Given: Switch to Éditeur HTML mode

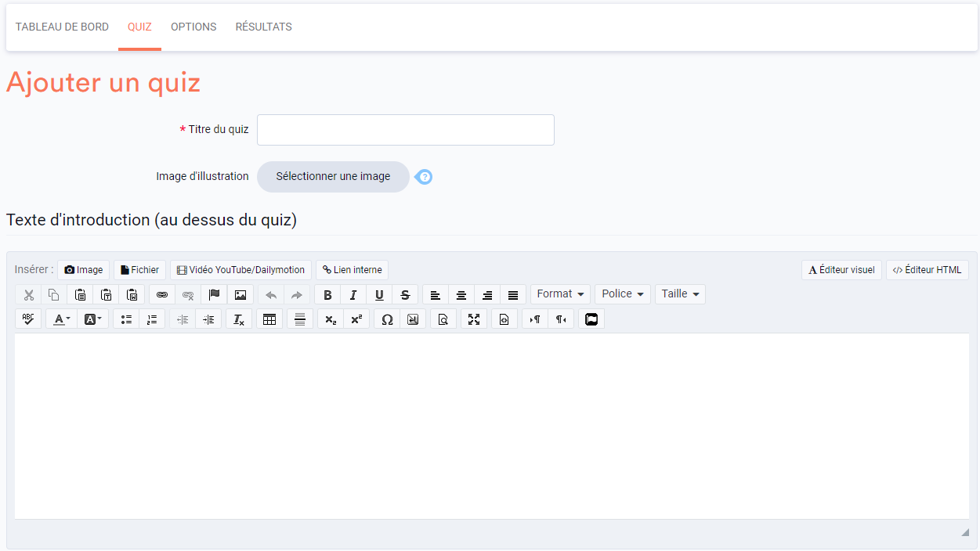Looking at the screenshot, I should click(x=927, y=269).
